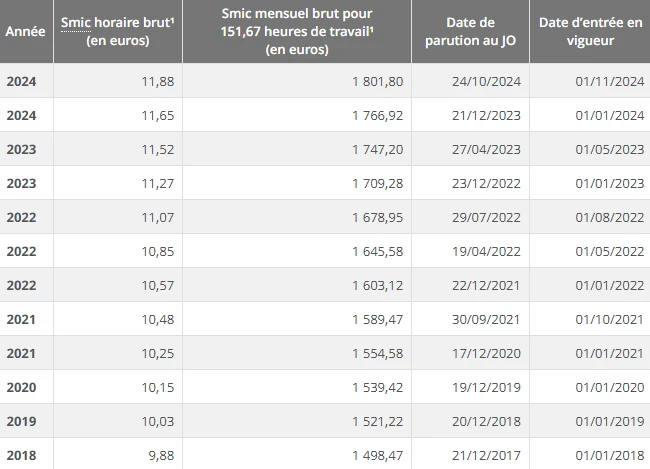Select effective date 01/05/2022

tap(609, 251)
